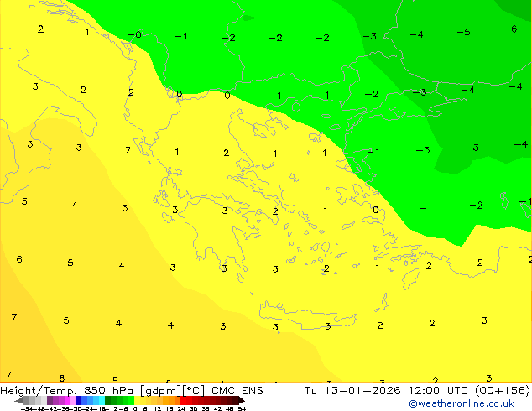532x411 pixels.
Task: Click the '-6' temperature value on the map
Action: pos(510,29)
